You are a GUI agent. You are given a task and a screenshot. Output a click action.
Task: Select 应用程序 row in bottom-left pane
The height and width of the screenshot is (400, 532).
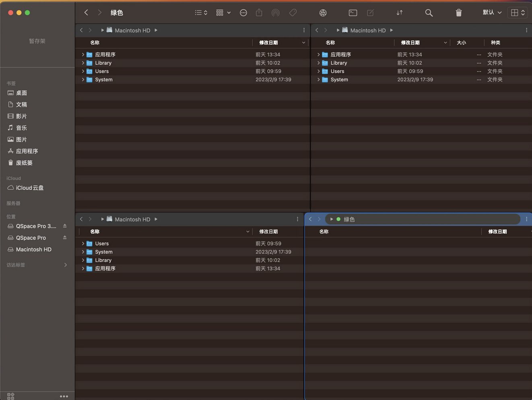pos(189,268)
